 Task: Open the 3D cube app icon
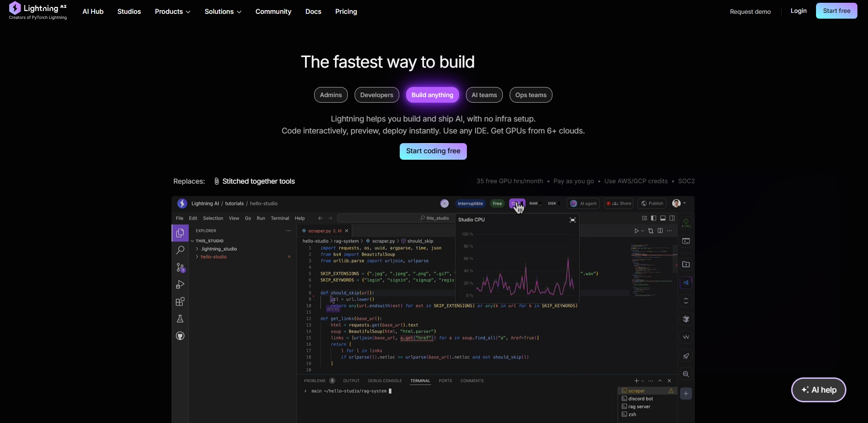point(686,319)
